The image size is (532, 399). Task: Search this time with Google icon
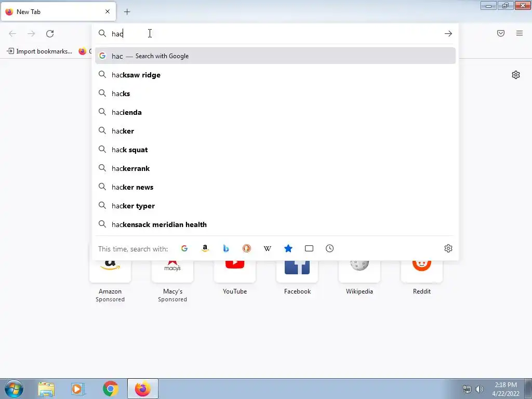pyautogui.click(x=184, y=248)
